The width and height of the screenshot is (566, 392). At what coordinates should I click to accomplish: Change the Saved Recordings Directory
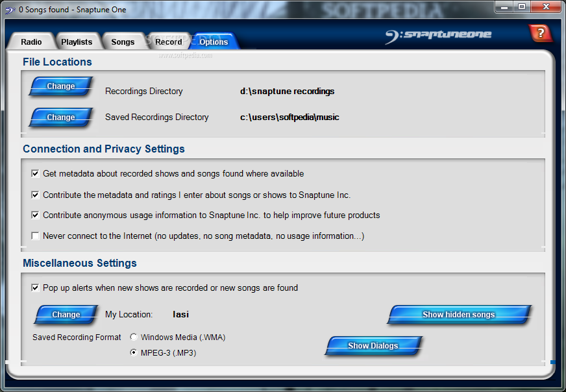tap(61, 117)
